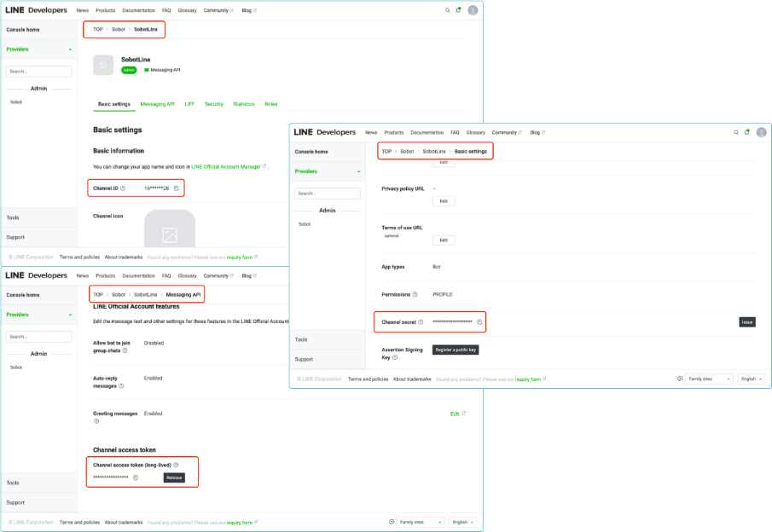Click LINE Developers logo in Messaging API window
Image resolution: width=772 pixels, height=532 pixels.
click(x=37, y=275)
